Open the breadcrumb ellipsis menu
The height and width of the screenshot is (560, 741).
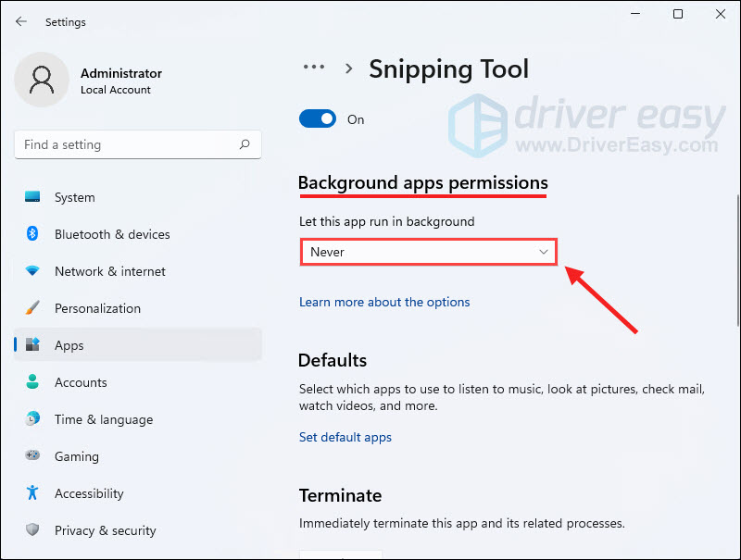point(314,67)
